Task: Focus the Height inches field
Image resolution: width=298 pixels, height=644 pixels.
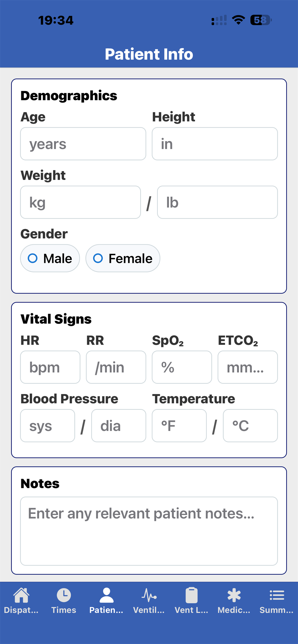Action: coord(215,144)
